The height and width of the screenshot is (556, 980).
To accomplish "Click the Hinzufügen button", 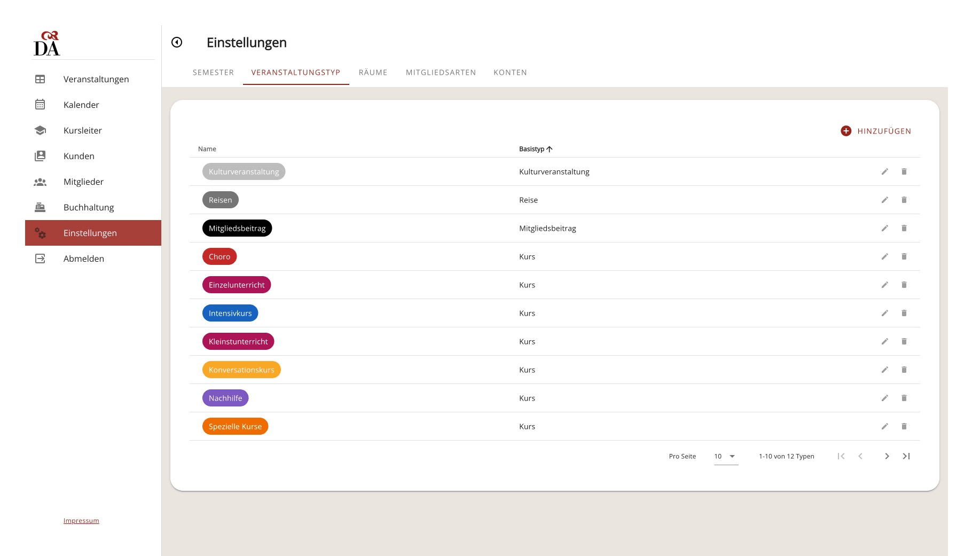I will tap(876, 131).
